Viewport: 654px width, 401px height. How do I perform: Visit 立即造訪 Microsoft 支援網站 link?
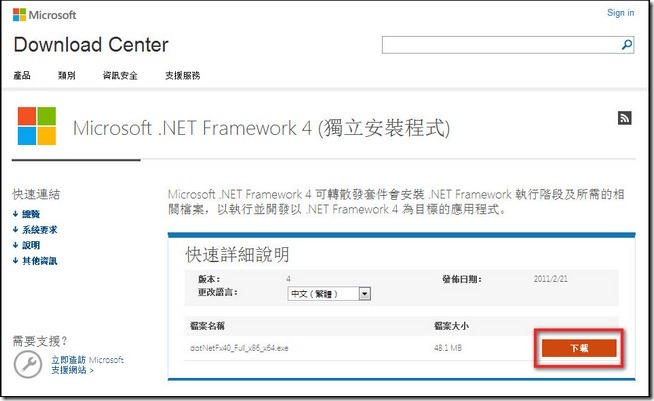coord(88,365)
